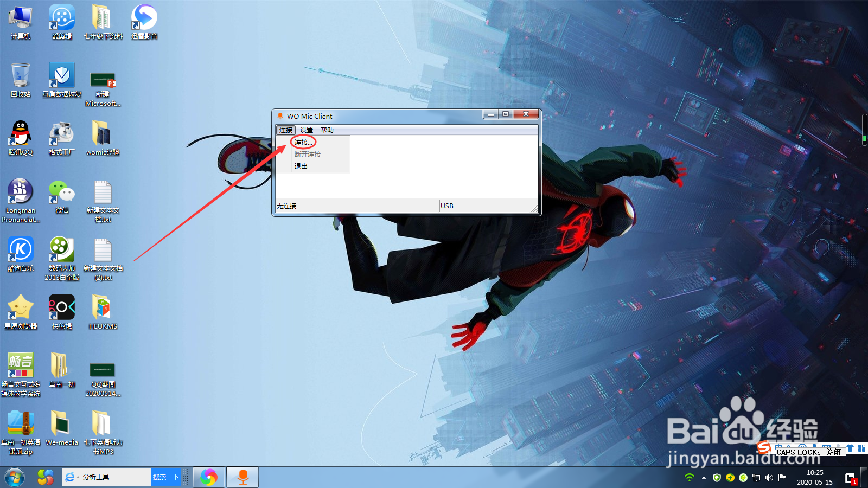Select the We-media folder icon

coord(62,428)
